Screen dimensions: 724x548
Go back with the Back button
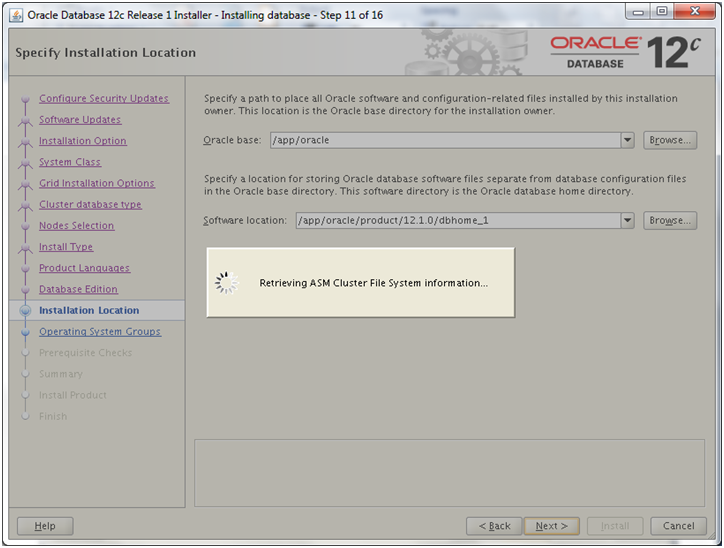(x=494, y=526)
